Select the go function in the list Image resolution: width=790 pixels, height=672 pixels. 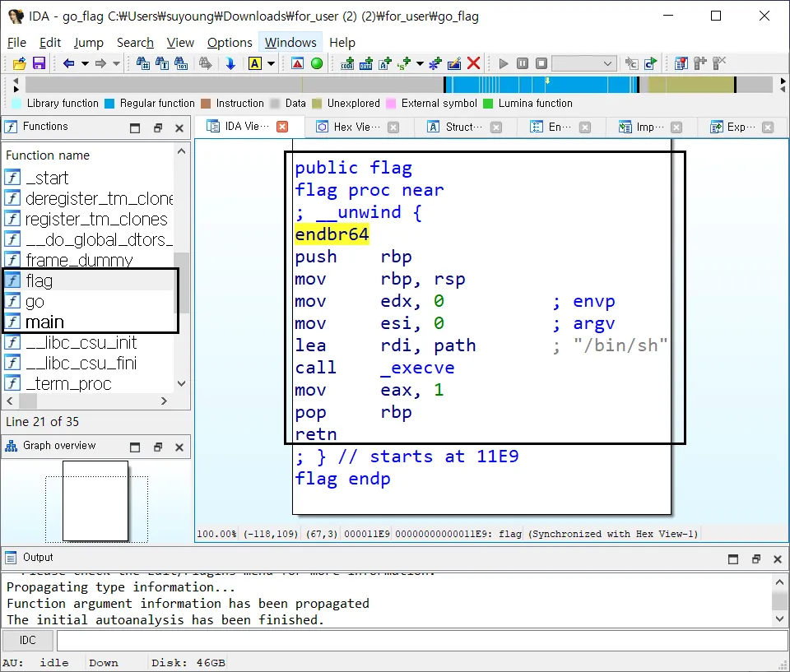[35, 301]
